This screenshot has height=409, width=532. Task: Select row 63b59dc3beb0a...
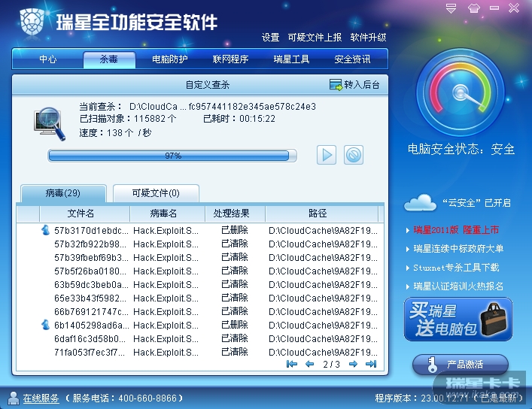[200, 284]
